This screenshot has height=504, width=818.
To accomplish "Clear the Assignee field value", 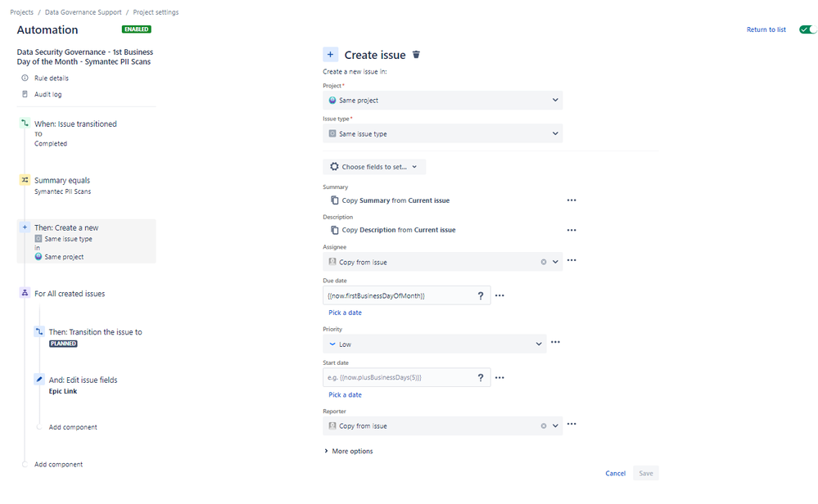I will point(544,262).
